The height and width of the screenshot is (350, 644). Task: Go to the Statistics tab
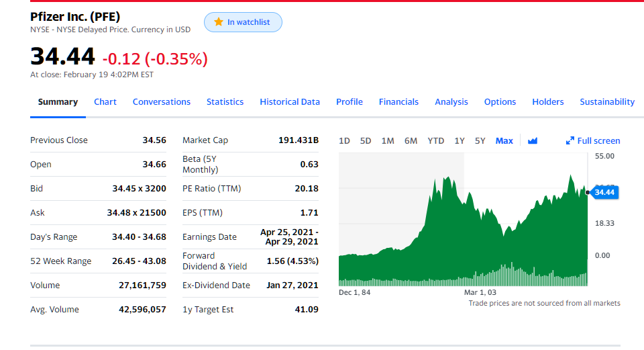(x=225, y=101)
